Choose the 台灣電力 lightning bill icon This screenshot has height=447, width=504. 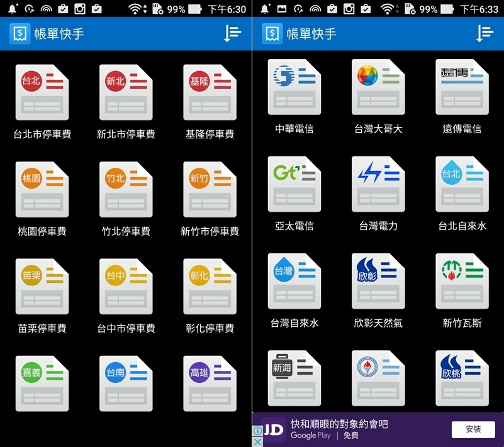point(378,184)
